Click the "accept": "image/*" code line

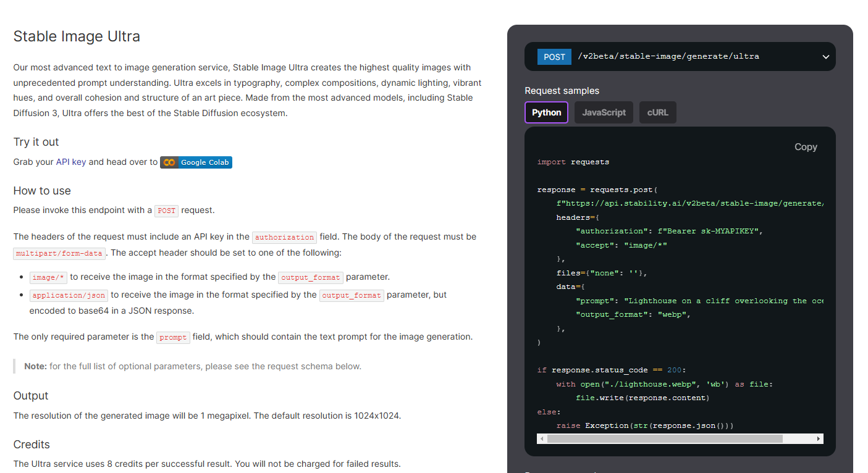622,245
